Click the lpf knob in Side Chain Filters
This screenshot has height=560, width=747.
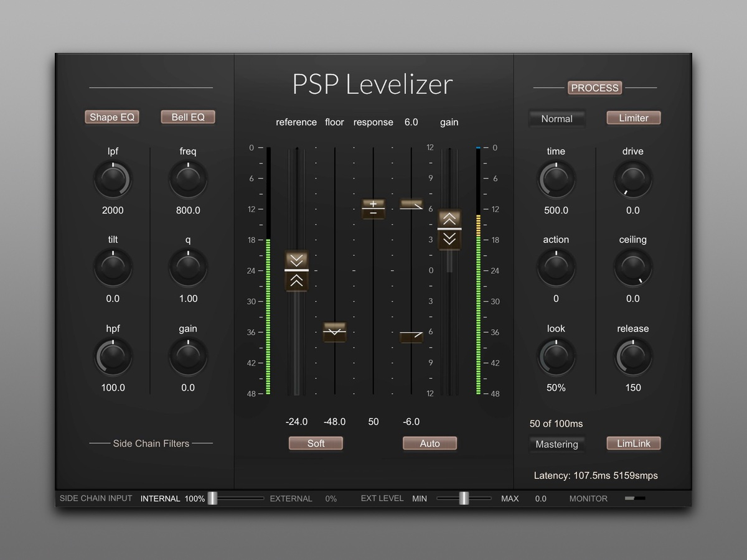(113, 179)
